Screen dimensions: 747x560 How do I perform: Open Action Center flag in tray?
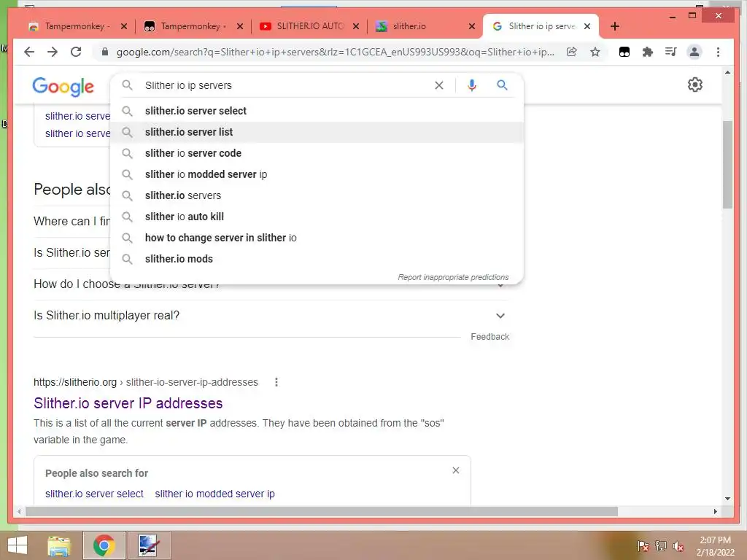[x=643, y=546]
